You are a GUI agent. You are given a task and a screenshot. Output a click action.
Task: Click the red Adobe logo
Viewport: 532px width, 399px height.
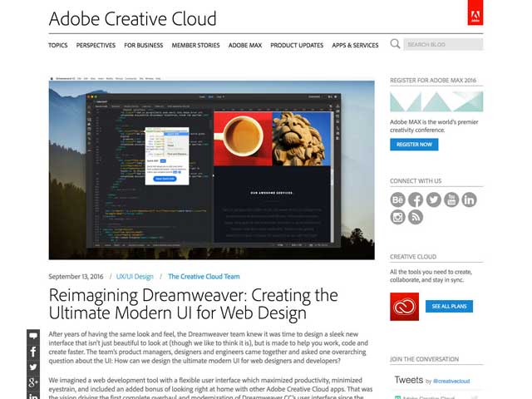point(475,12)
